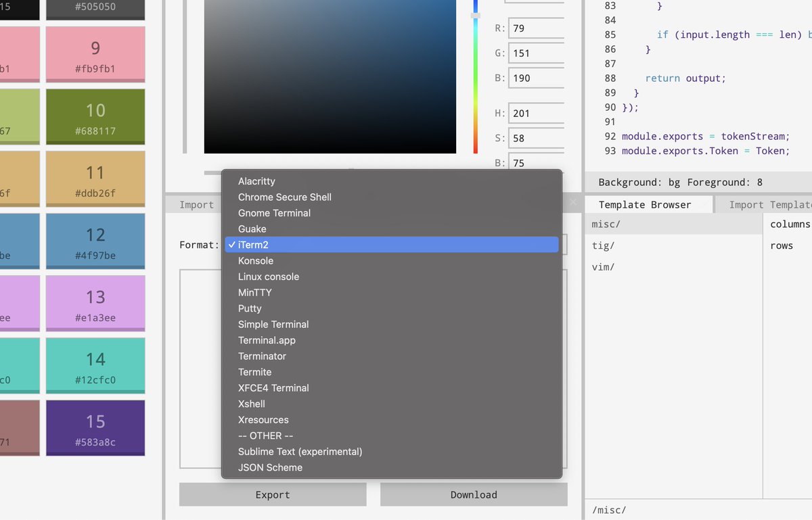Select color 11 swatch #ddb26f

pyautogui.click(x=95, y=179)
